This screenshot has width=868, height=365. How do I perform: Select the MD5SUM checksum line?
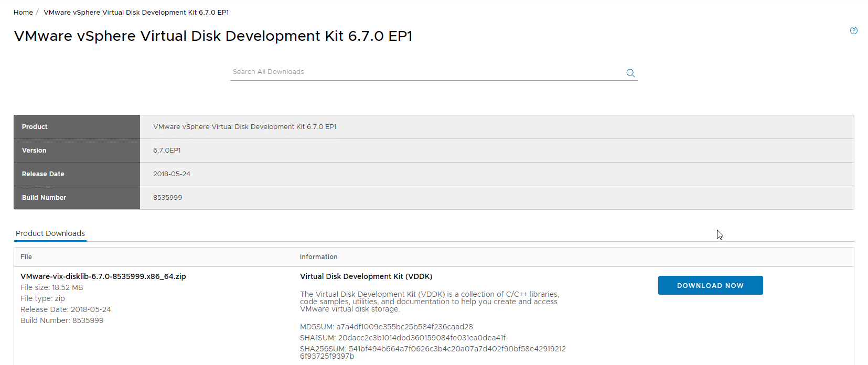click(x=387, y=327)
